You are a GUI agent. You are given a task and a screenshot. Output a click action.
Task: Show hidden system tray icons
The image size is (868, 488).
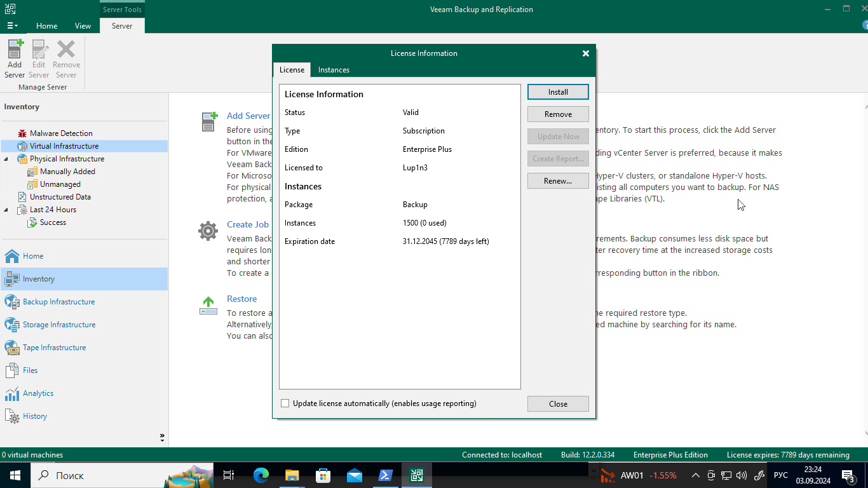(695, 475)
